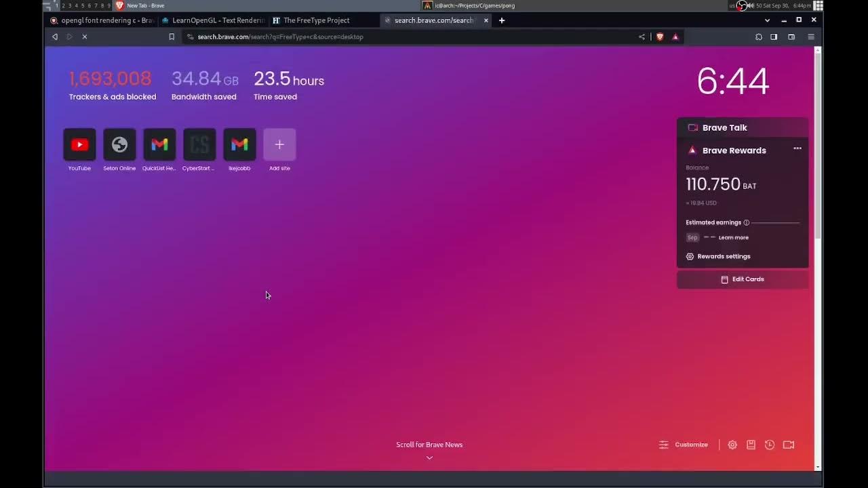Screen dimensions: 868x488
Task: Switch to the opengl font rendering tab
Action: (102, 20)
